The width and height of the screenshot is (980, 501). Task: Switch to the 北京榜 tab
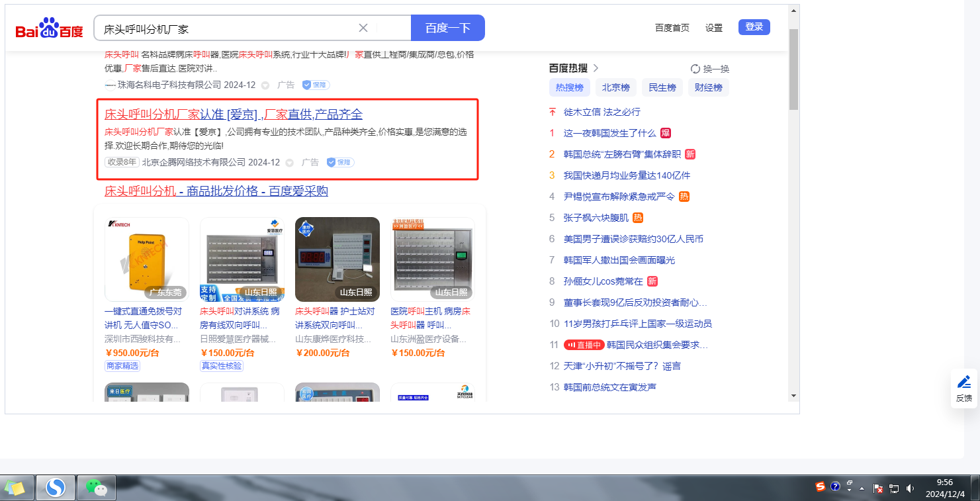point(615,87)
